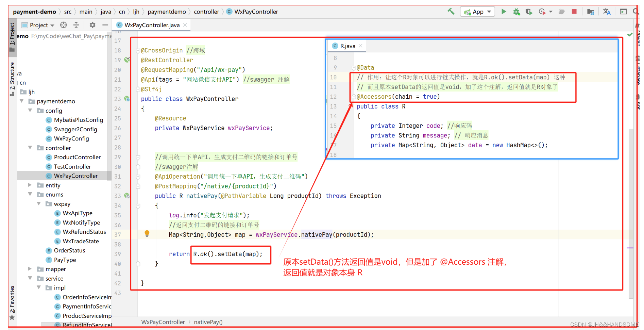
Task: Click payment-demo in the breadcrumb path
Action: [x=34, y=12]
